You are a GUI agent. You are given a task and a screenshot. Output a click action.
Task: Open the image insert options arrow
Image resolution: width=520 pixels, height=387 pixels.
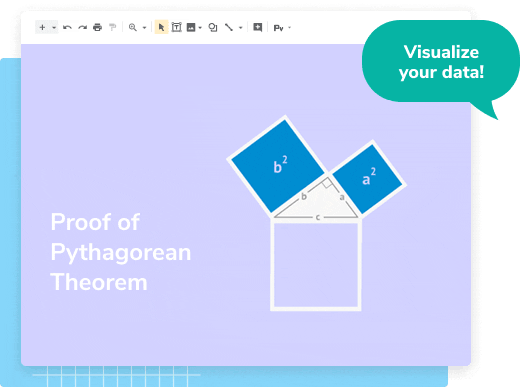point(200,28)
